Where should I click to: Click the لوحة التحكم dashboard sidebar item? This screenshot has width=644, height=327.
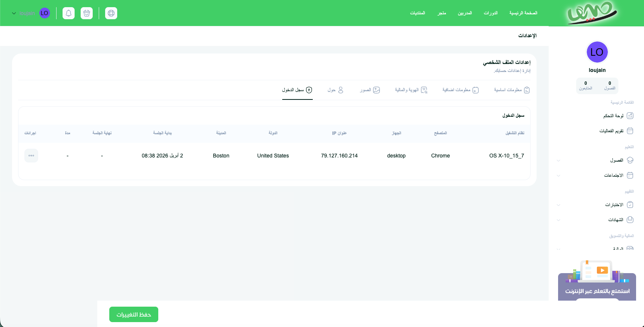(618, 116)
